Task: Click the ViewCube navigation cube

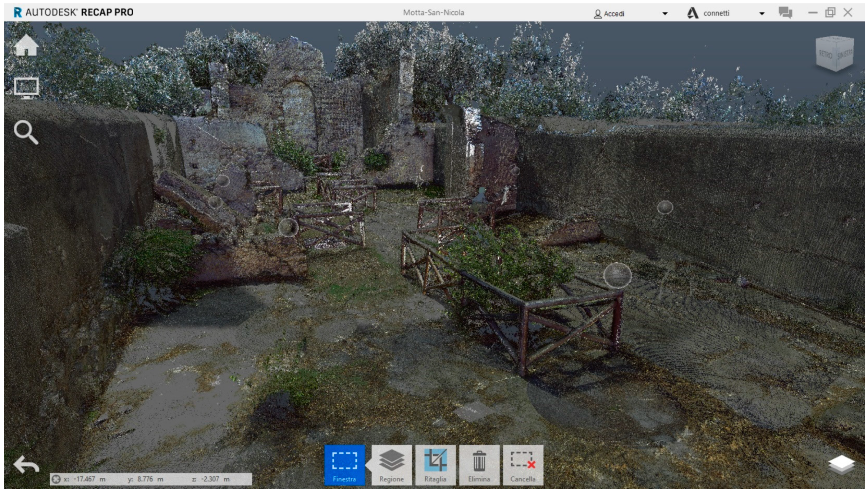Action: (x=834, y=54)
